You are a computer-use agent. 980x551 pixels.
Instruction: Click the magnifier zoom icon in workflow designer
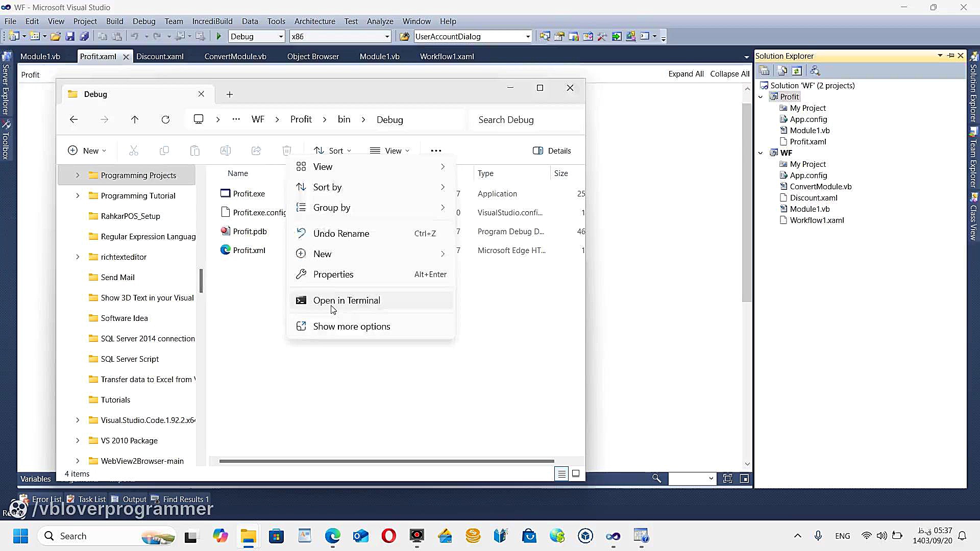tap(656, 479)
